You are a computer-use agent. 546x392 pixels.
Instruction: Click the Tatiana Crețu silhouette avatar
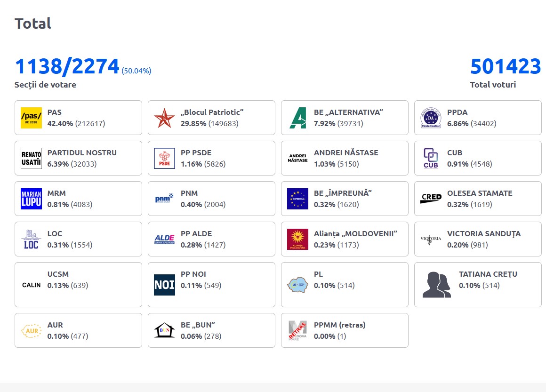[x=437, y=285]
